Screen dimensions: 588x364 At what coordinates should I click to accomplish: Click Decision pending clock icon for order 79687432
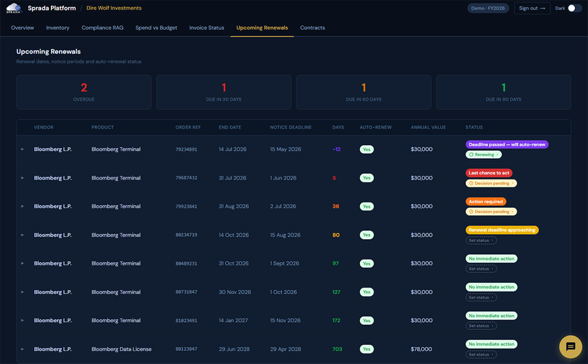pos(471,183)
